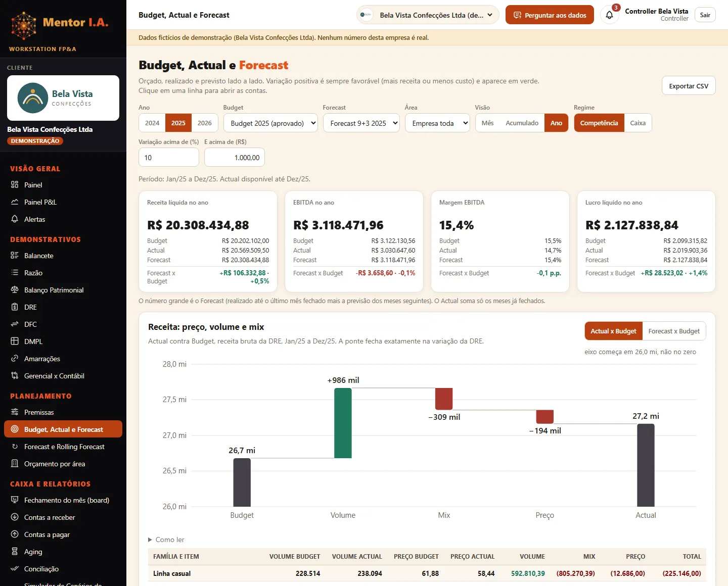The height and width of the screenshot is (586, 728).
Task: Click the Bela Vista Confecções client logo
Action: pos(63,98)
